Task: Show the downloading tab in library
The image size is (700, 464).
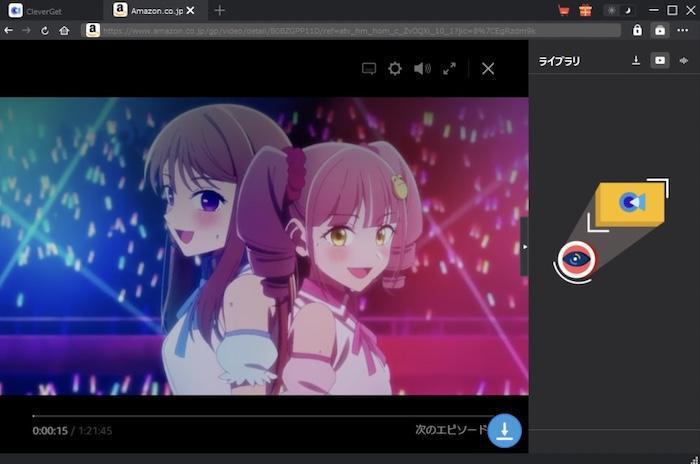Action: 636,60
